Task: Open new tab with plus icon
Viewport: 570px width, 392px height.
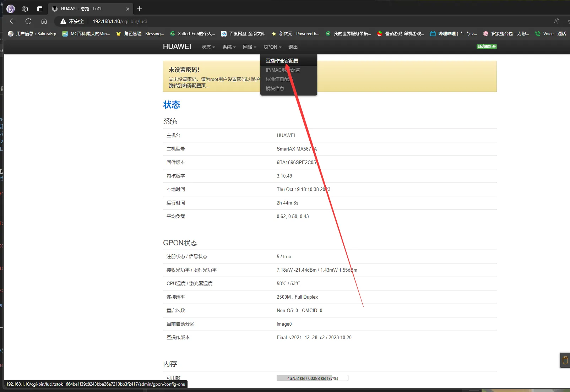Action: [x=140, y=9]
